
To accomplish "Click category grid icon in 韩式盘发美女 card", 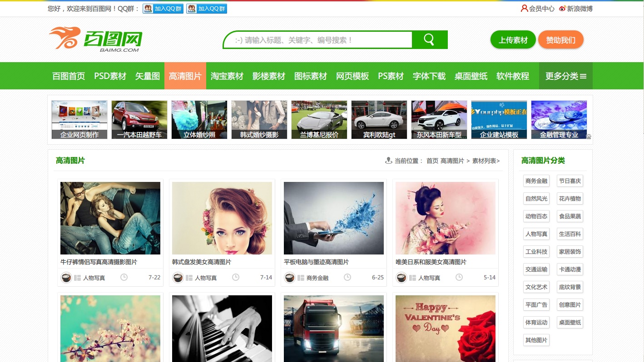I will tap(189, 278).
